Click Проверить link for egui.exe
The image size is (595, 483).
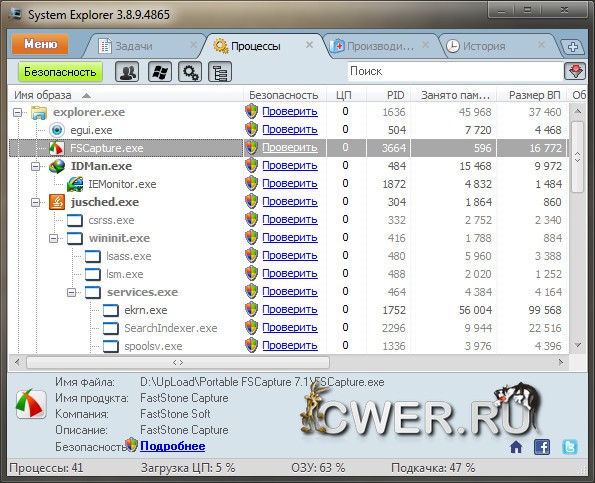coord(290,129)
